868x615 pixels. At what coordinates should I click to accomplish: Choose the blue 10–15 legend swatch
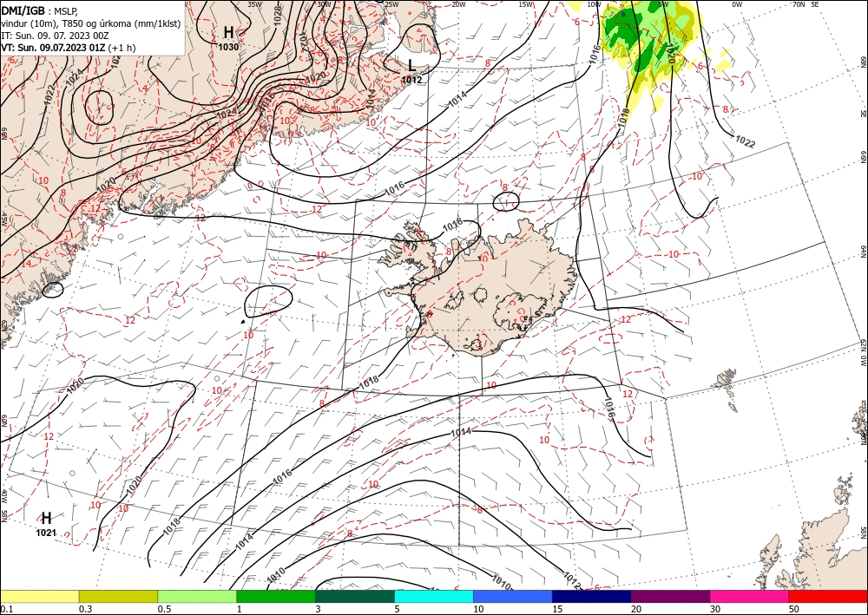click(513, 596)
